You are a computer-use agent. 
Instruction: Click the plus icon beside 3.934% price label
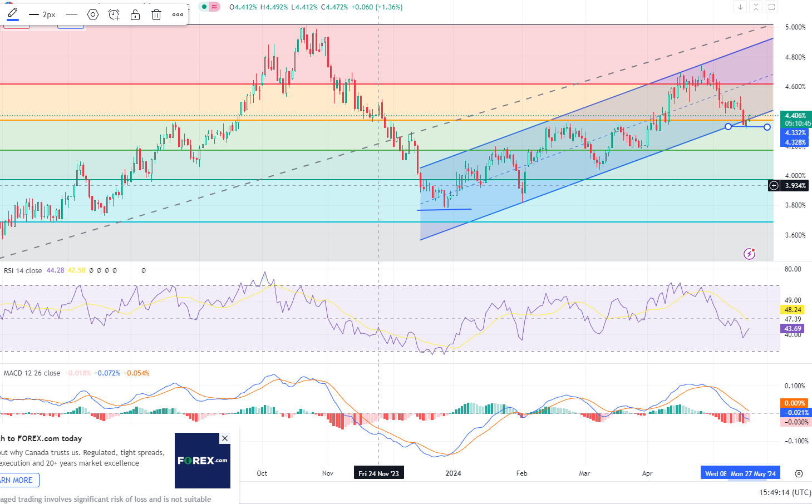click(774, 186)
